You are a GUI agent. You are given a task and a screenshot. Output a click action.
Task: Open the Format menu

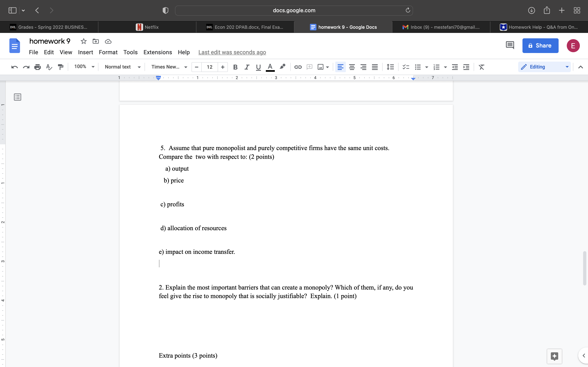coord(108,52)
